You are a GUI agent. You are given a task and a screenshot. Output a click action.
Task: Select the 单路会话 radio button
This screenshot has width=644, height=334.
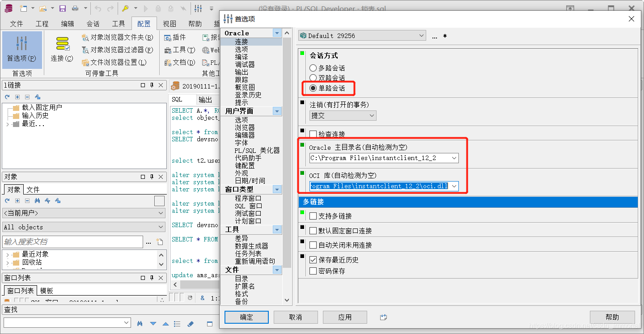pos(313,88)
